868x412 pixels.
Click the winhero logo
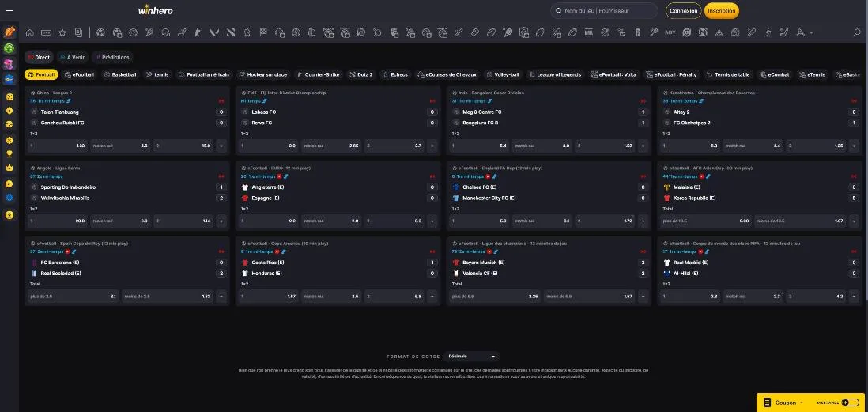(155, 10)
